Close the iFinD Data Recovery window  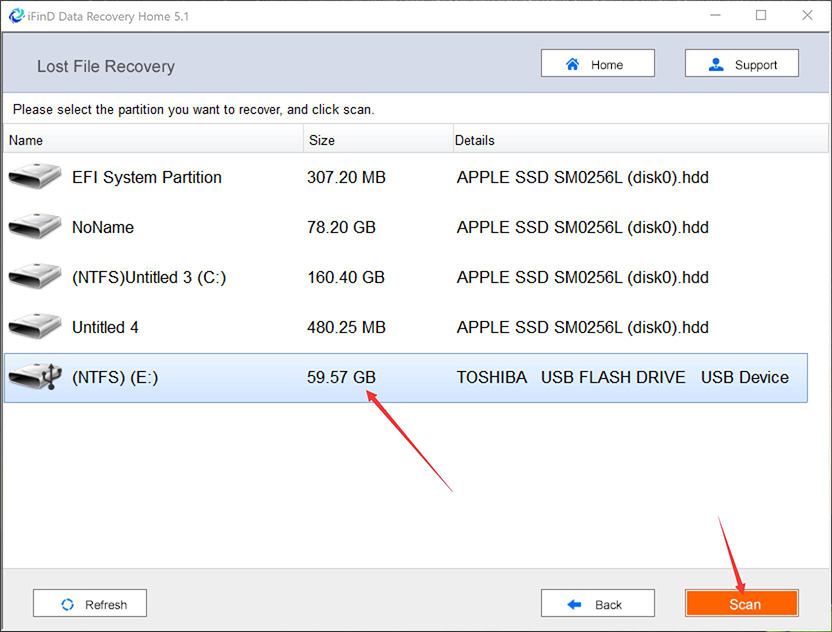click(807, 15)
